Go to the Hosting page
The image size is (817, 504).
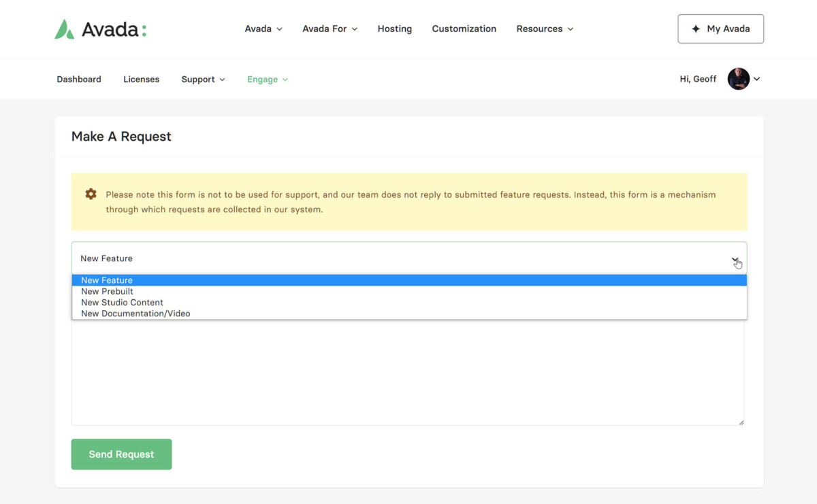tap(395, 29)
